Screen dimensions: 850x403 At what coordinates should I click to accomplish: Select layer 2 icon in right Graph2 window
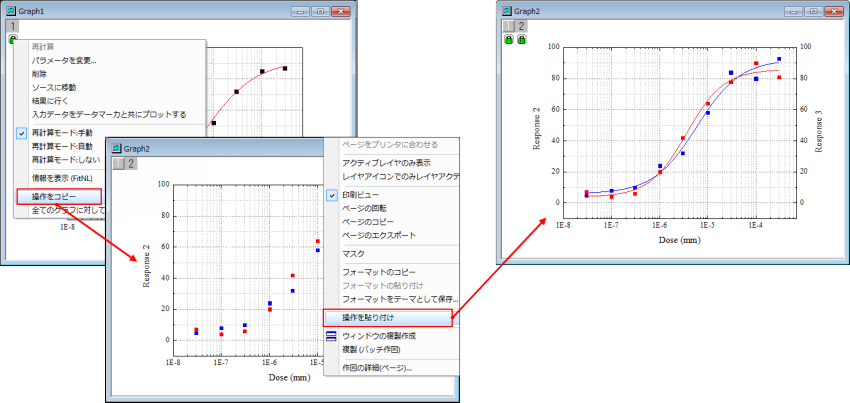[520, 26]
